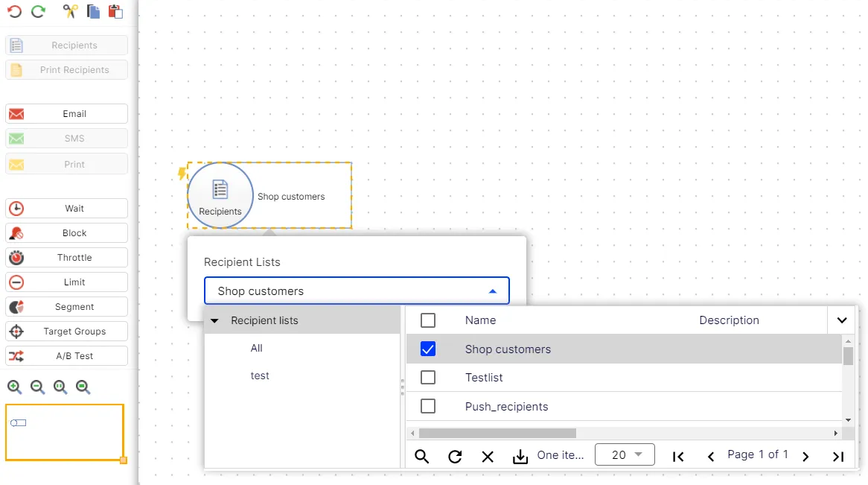Go to the first page

(x=678, y=457)
